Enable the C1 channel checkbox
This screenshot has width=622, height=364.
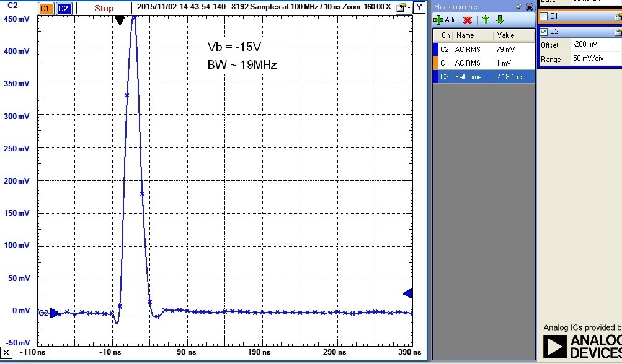click(544, 16)
